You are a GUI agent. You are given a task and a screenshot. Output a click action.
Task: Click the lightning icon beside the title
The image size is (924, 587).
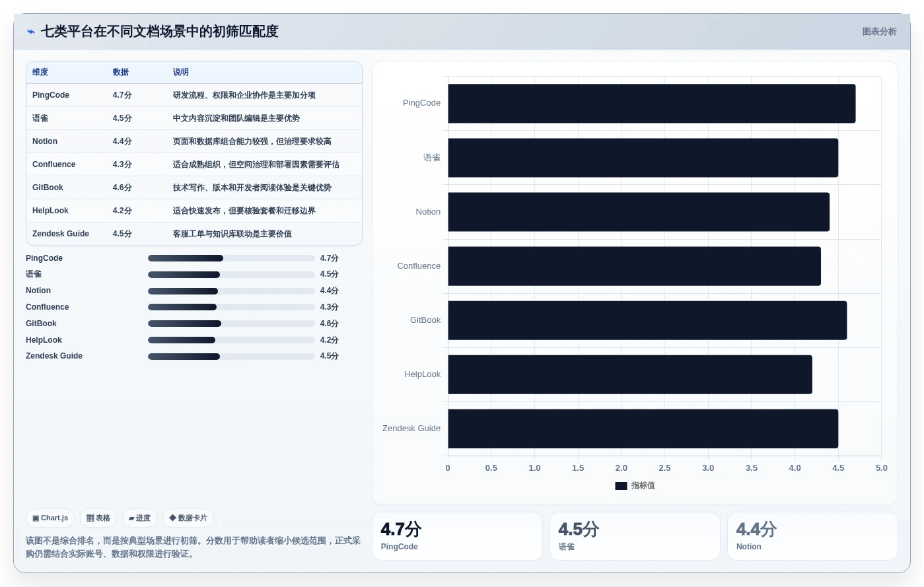point(31,32)
